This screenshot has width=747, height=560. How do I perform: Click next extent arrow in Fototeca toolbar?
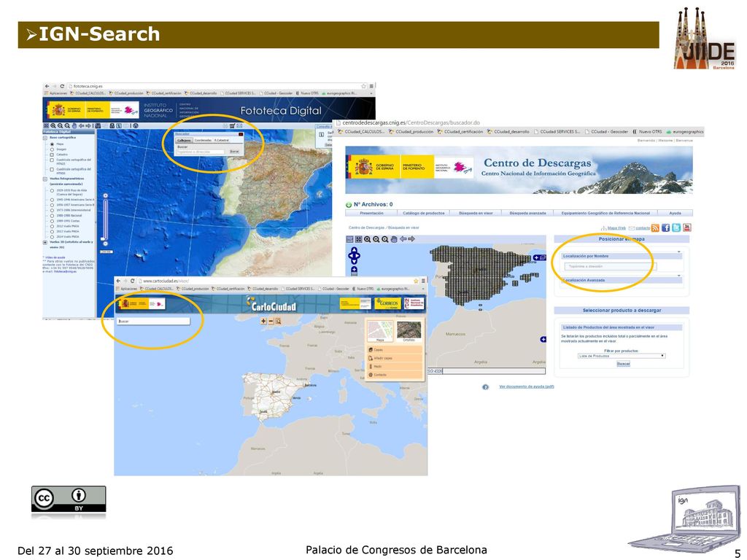(x=88, y=125)
